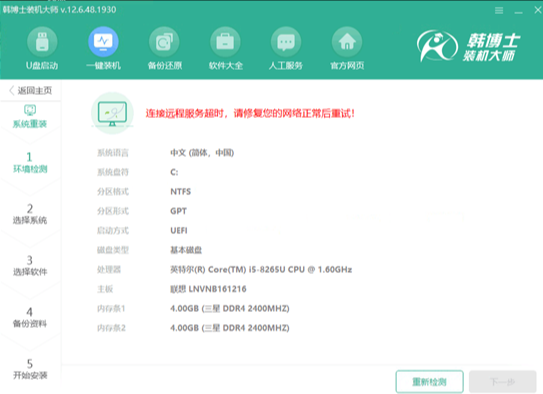Open the hamburger menu in title bar
Viewport: 543px width, 394px height.
pos(499,11)
